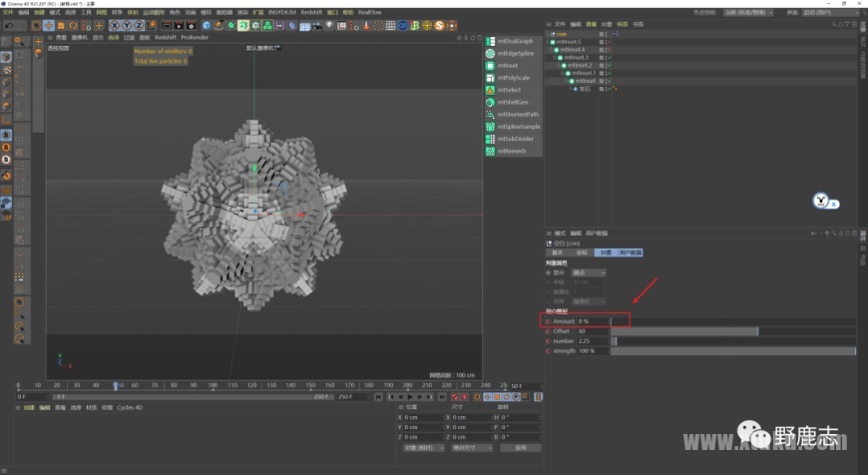Screen dimensions: 868x475
Task: Click go to start of animation button
Action: coord(379,397)
